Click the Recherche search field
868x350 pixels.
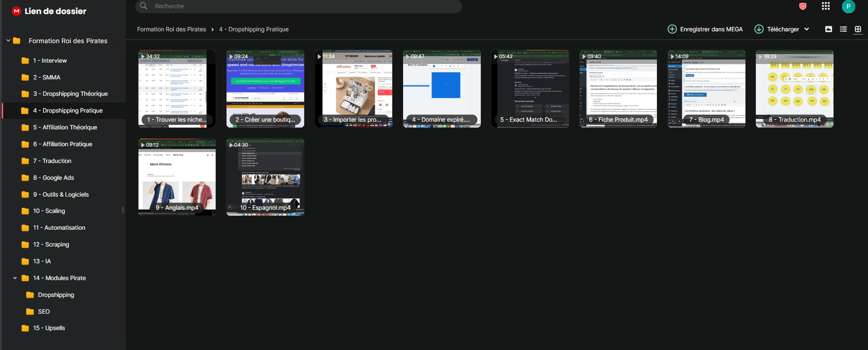tap(298, 6)
